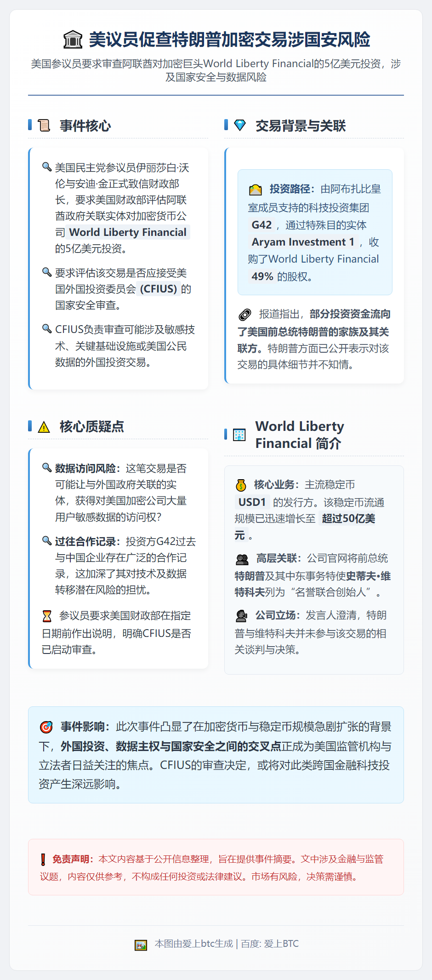Click the red exclamation icon before 免责声明
Image resolution: width=432 pixels, height=980 pixels.
click(43, 860)
